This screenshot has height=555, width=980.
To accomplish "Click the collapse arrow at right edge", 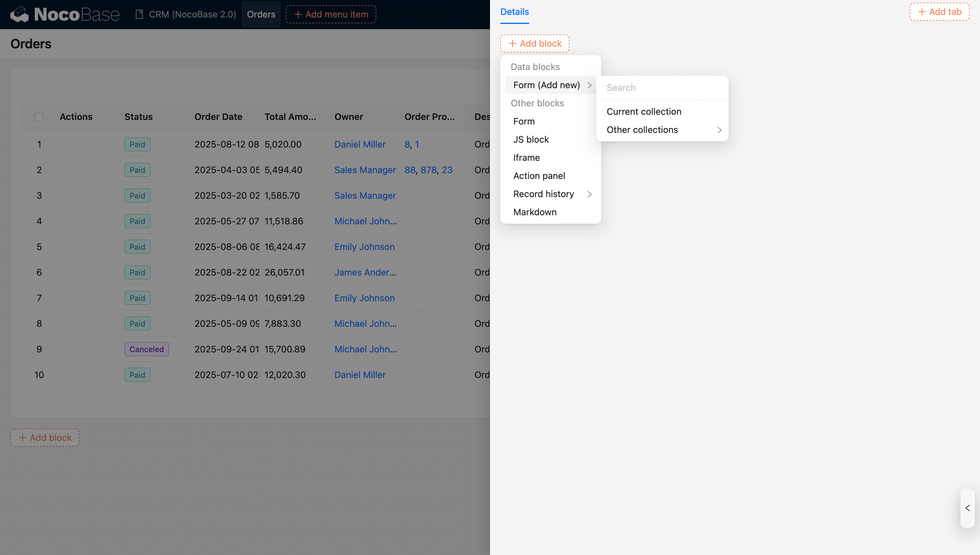I will pyautogui.click(x=967, y=508).
